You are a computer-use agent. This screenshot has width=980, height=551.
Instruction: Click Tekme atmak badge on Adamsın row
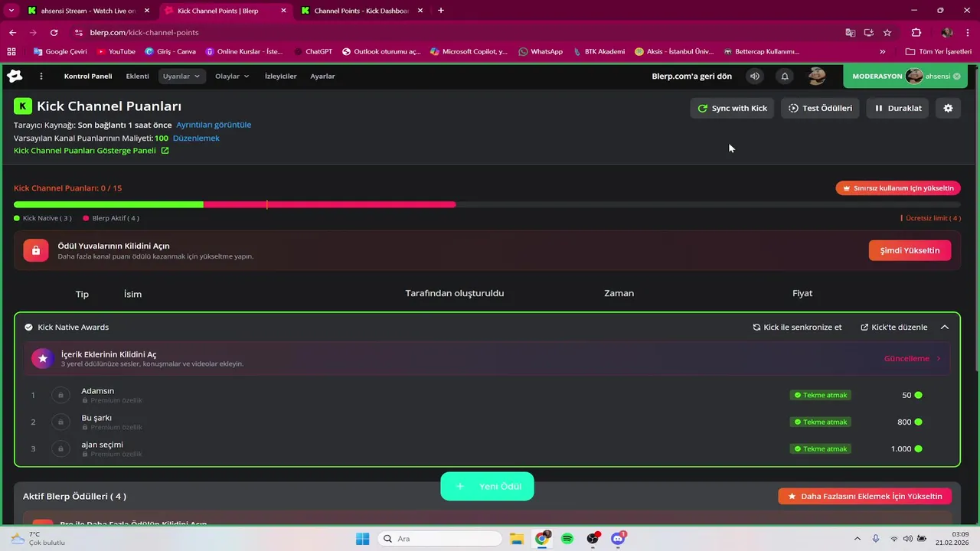coord(821,395)
